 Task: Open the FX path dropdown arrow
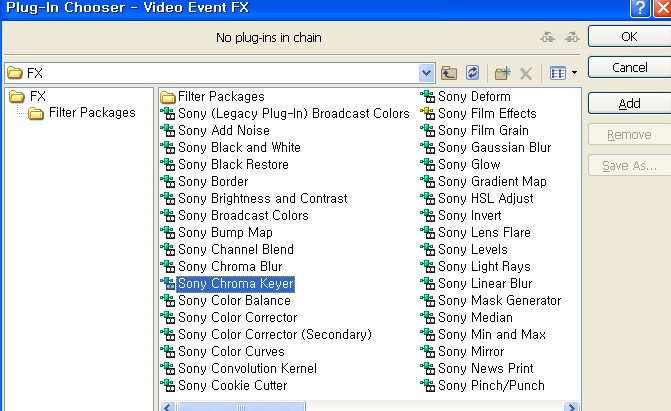[x=427, y=73]
